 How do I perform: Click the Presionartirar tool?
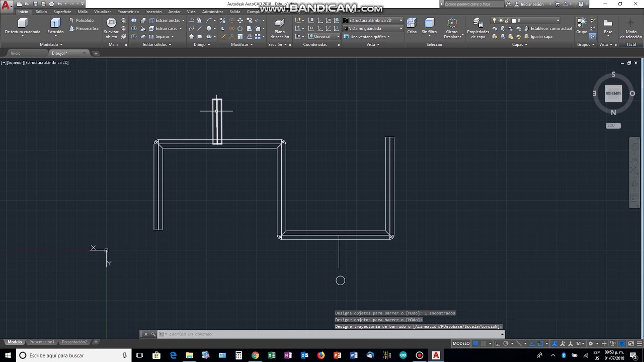(84, 28)
